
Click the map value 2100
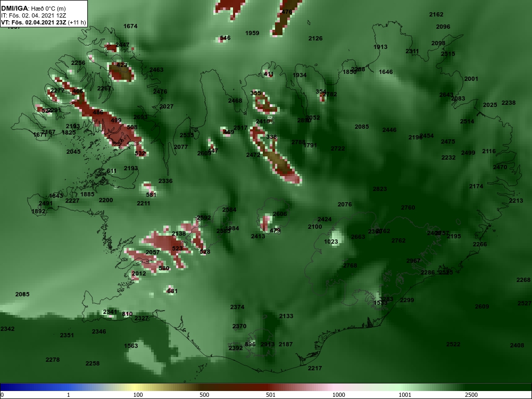point(315,227)
